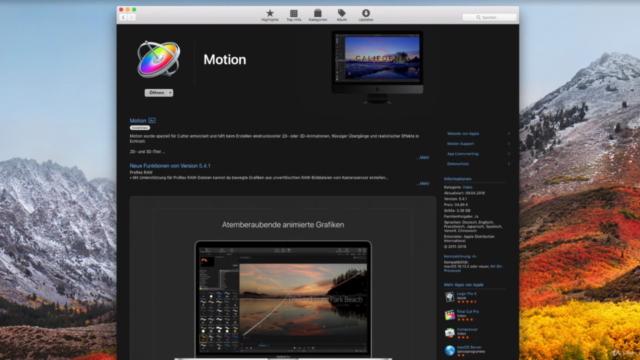Open the Logic Pro X title link
640x360 pixels.
pyautogui.click(x=467, y=293)
